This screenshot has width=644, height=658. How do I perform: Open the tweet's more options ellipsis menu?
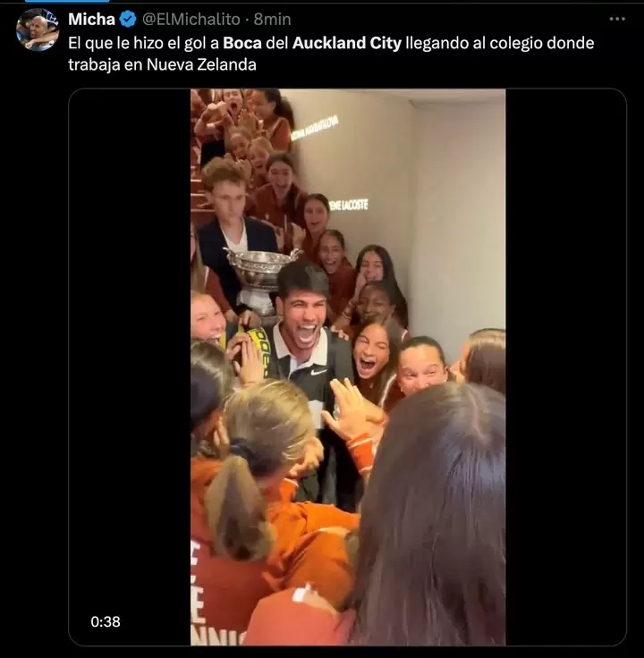617,19
